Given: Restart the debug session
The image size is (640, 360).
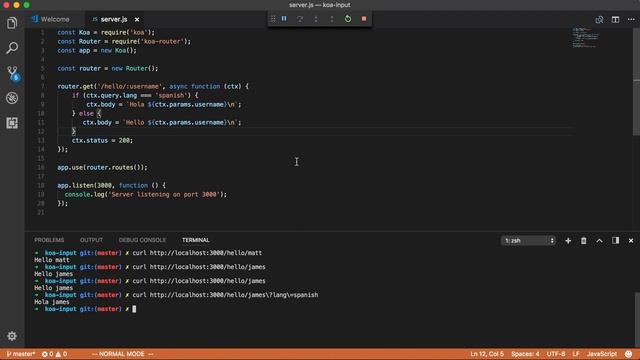Looking at the screenshot, I should point(348,19).
